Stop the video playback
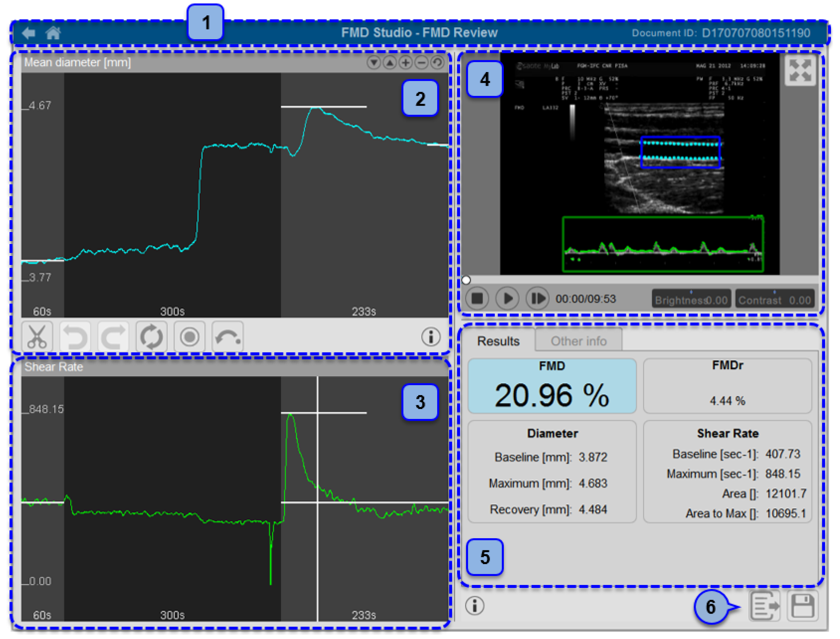840x639 pixels. coord(477,298)
